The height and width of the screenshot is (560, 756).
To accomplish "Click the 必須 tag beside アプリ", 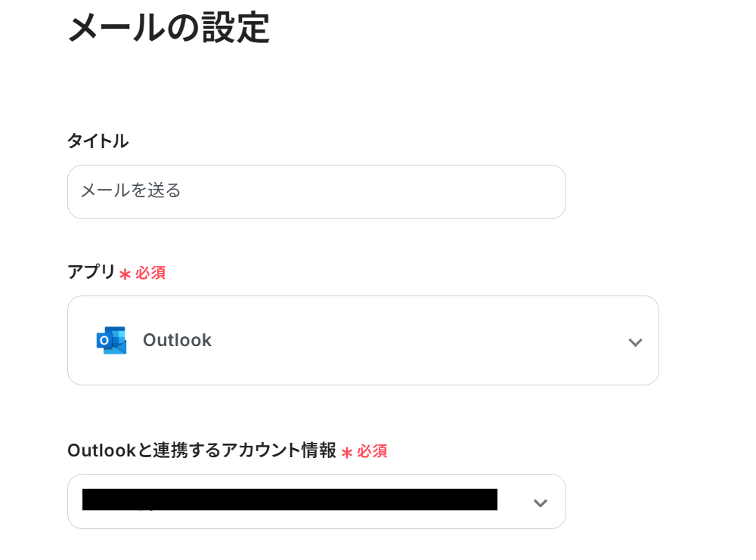I will (150, 273).
